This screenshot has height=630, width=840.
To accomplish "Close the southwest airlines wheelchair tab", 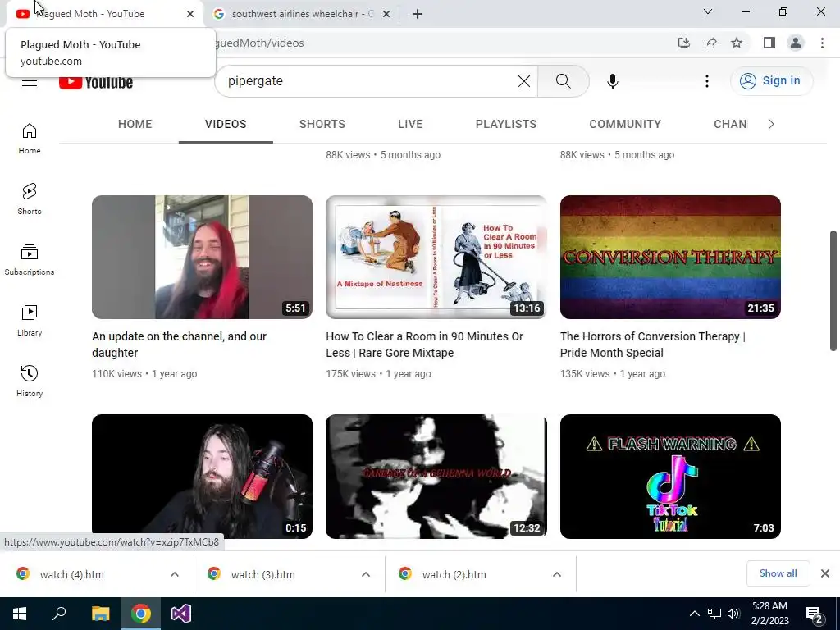I will click(x=386, y=14).
